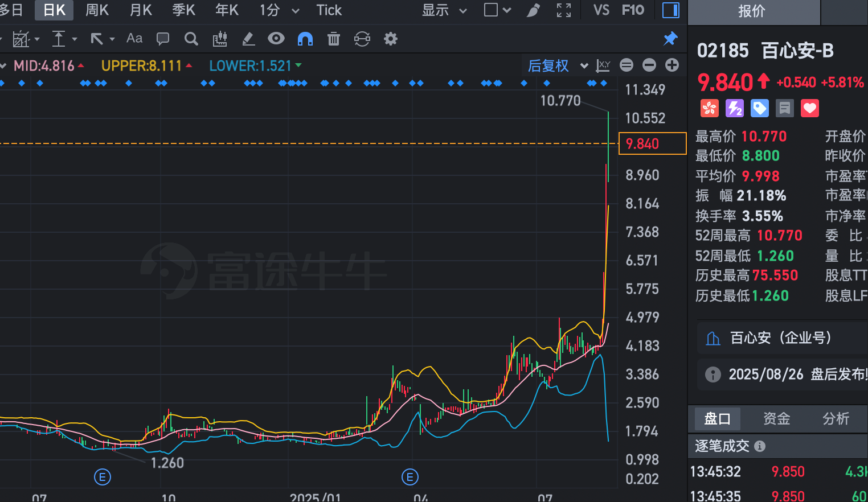Open the candlestick chart style tool

click(220, 39)
